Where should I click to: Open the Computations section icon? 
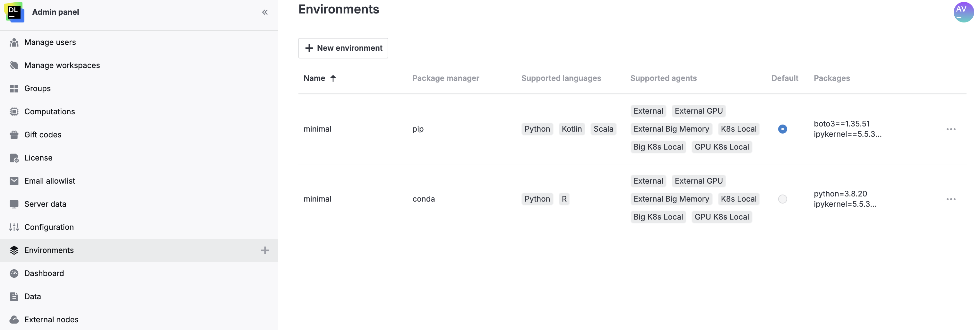[x=14, y=111]
